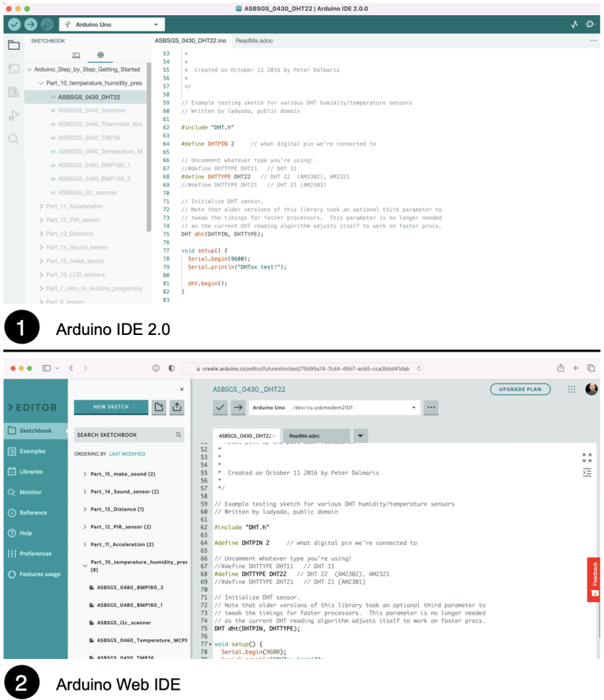Go back with browser back arrow
This screenshot has width=604, height=700.
[x=71, y=368]
